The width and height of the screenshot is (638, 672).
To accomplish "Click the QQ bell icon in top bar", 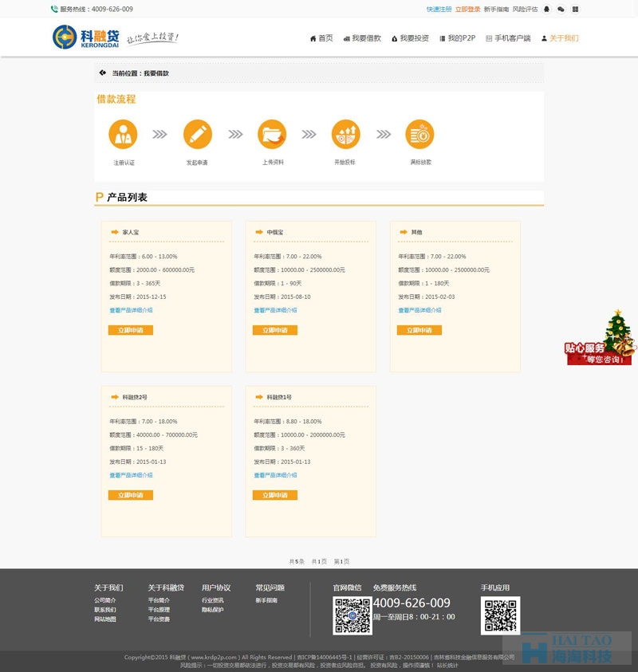I will click(x=546, y=10).
